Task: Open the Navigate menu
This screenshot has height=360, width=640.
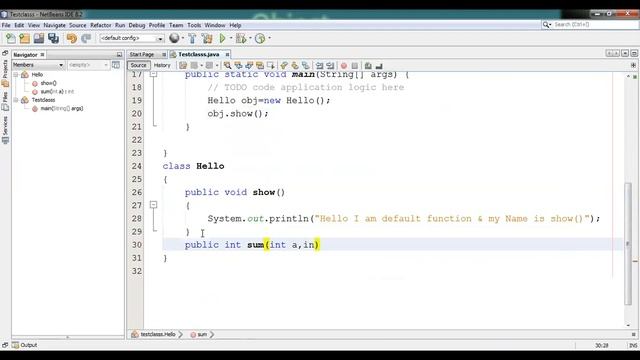Action: tap(54, 25)
